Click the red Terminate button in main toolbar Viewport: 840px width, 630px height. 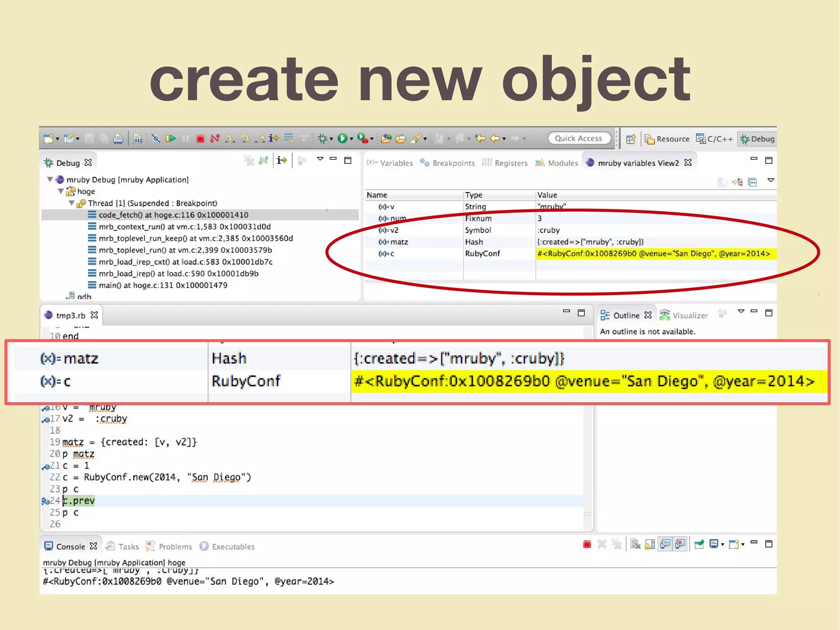pyautogui.click(x=200, y=139)
